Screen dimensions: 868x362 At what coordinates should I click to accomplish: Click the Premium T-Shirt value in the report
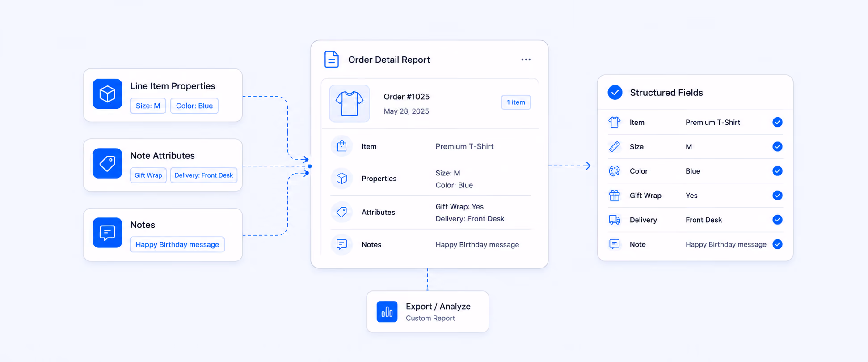[464, 146]
